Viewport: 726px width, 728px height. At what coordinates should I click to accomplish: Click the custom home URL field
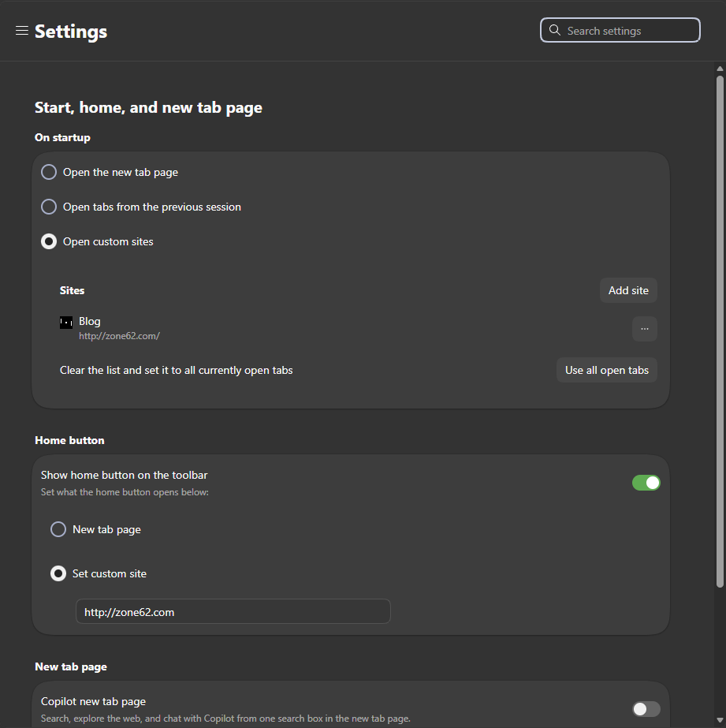(x=233, y=611)
